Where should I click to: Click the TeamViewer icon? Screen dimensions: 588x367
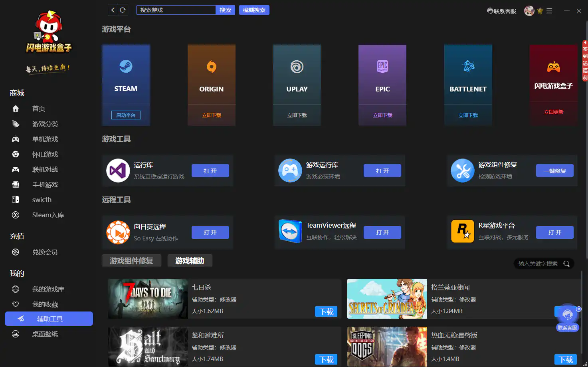(290, 231)
